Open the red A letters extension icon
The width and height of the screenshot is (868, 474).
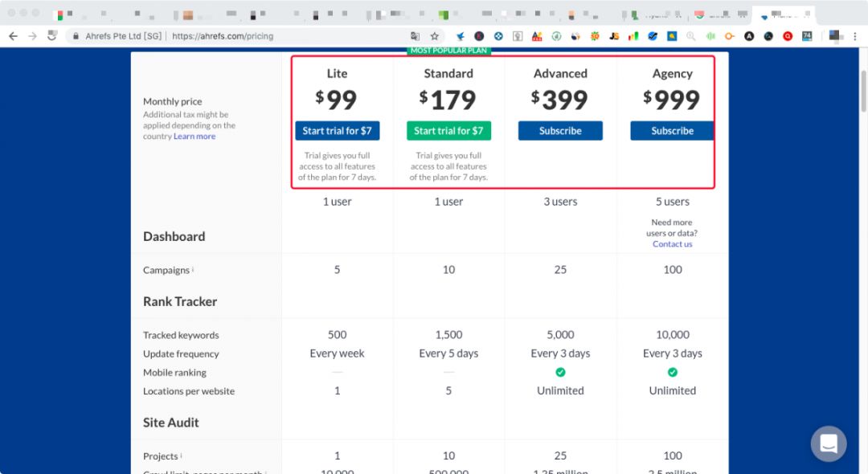pos(537,36)
